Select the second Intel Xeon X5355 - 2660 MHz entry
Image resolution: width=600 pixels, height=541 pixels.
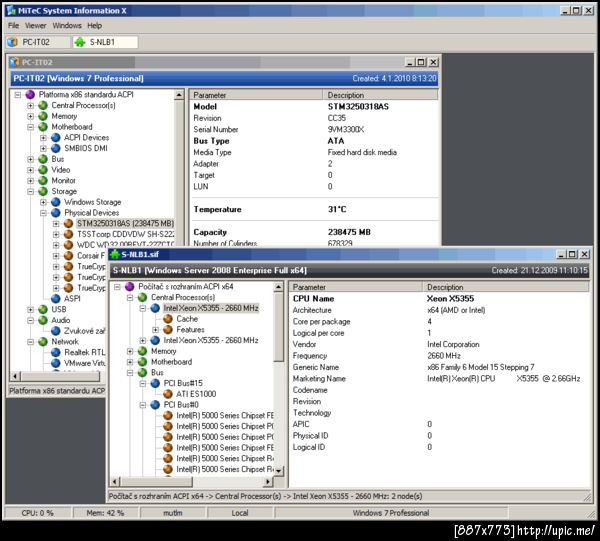(x=211, y=340)
